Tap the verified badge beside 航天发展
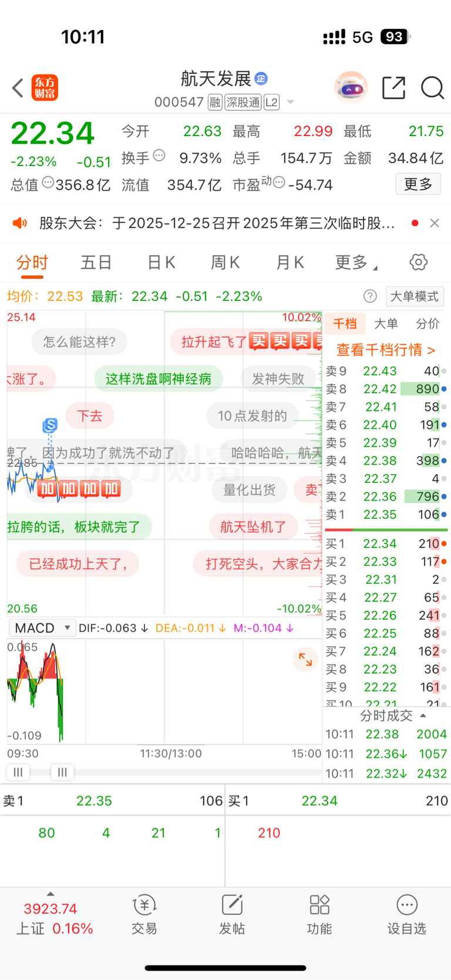This screenshot has width=451, height=980. 261,78
